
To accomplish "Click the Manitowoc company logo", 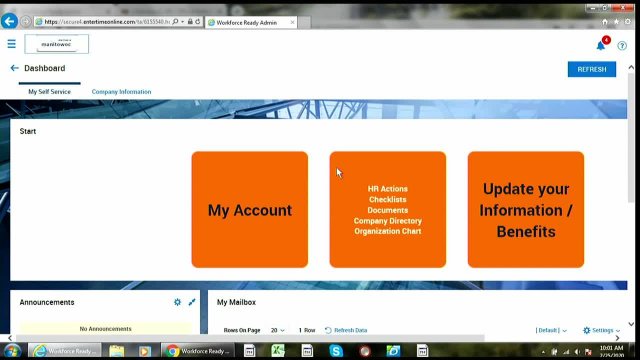I will [x=56, y=44].
